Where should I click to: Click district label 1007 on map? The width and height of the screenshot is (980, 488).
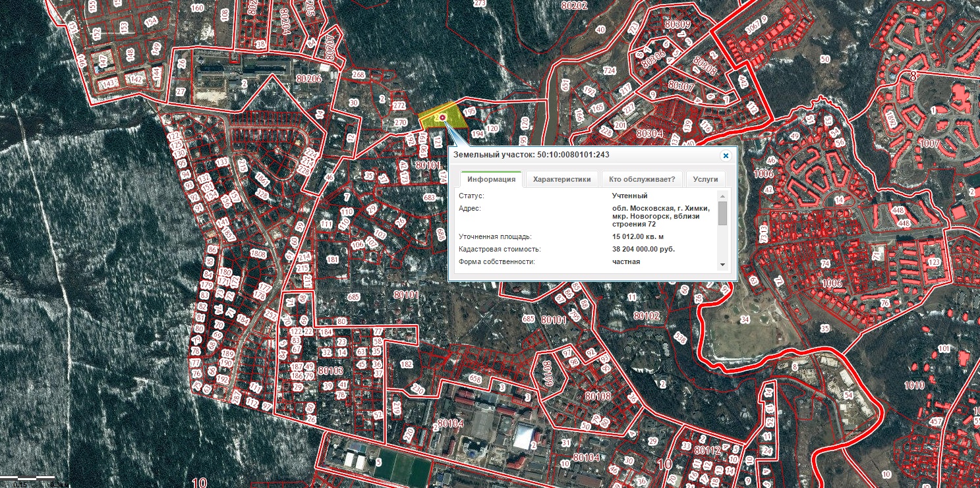point(929,143)
